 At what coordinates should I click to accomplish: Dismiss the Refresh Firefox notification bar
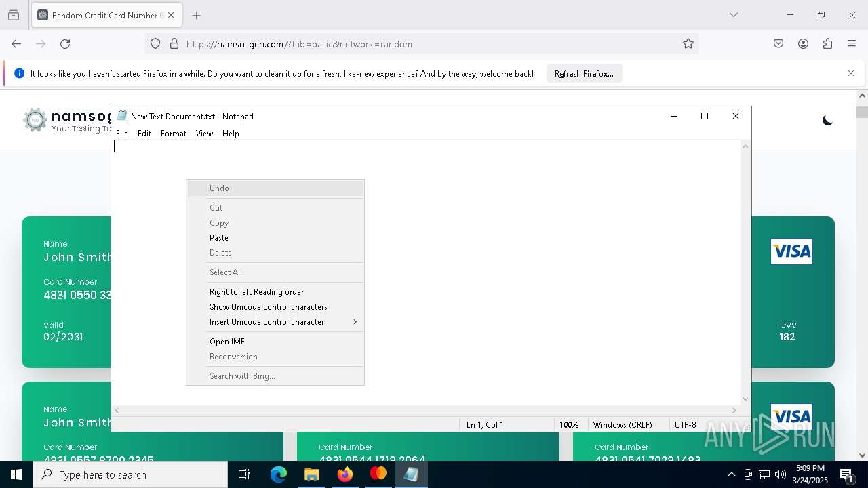[x=851, y=73]
